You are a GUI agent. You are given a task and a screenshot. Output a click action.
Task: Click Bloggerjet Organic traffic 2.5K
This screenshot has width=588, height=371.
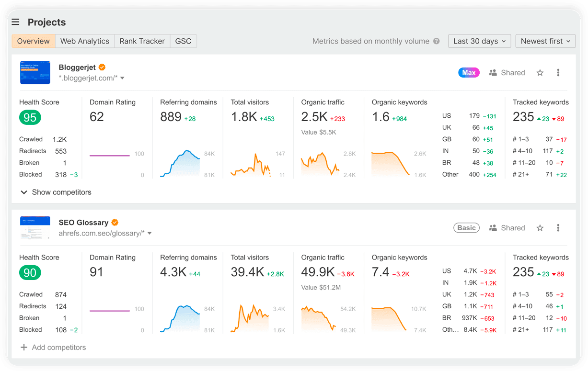click(314, 117)
